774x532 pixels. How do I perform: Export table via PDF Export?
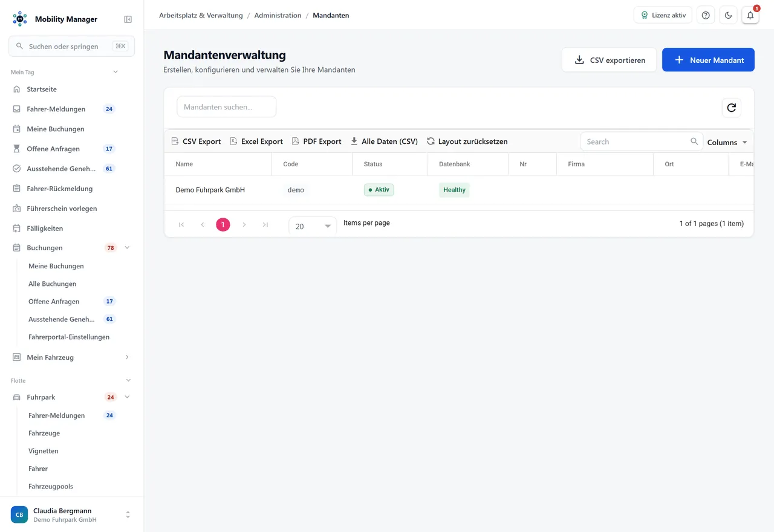317,141
